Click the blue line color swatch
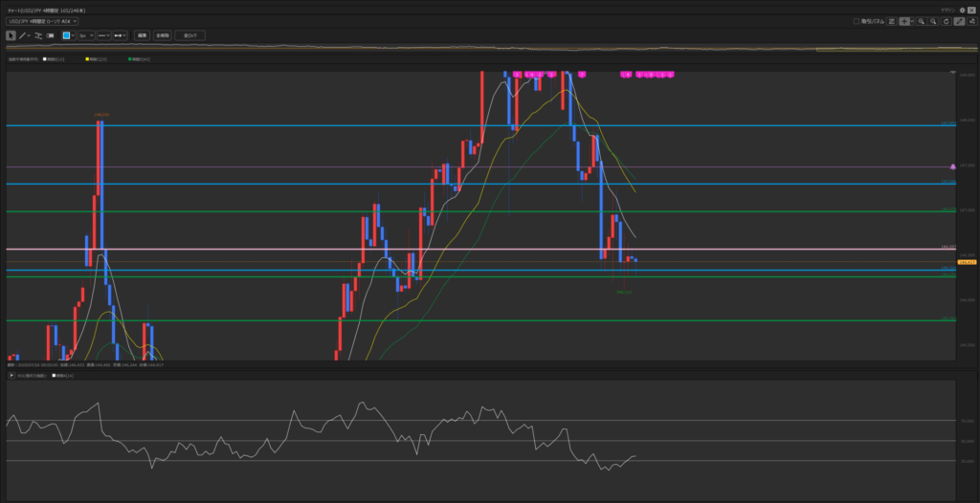980x503 pixels. coord(66,35)
